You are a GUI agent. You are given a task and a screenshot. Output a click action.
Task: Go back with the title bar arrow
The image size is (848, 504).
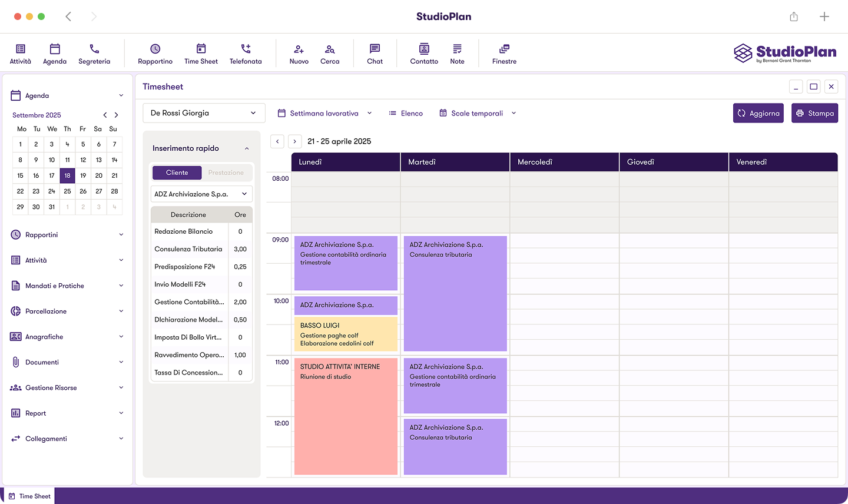point(68,16)
